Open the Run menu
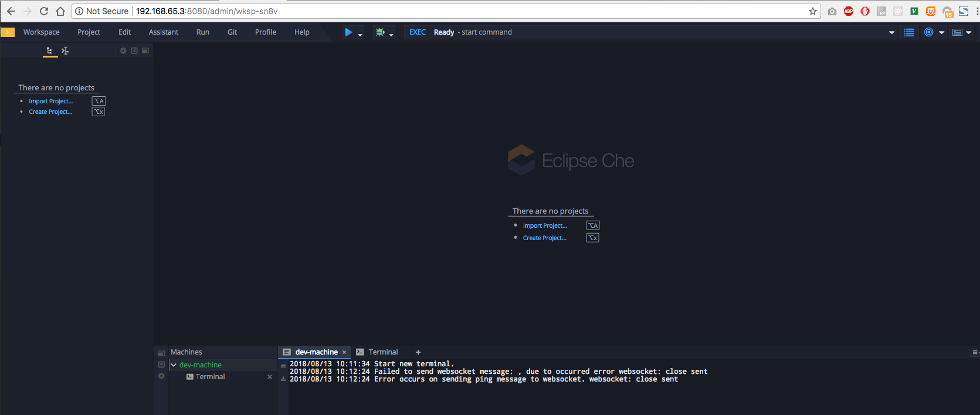980x415 pixels. (x=203, y=32)
